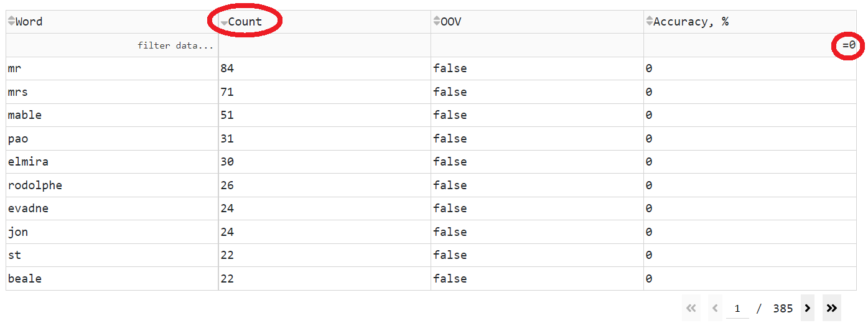Select the word cell rodolphe
868x323 pixels.
(35, 185)
